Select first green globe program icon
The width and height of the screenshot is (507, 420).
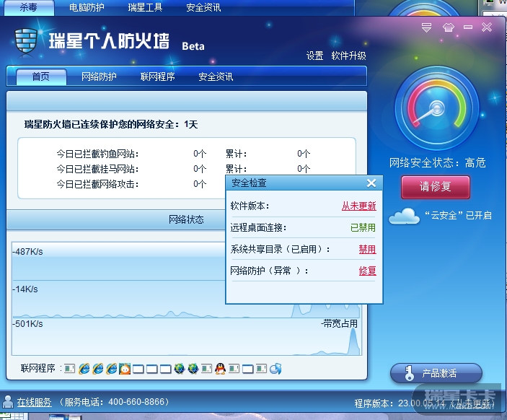179,369
